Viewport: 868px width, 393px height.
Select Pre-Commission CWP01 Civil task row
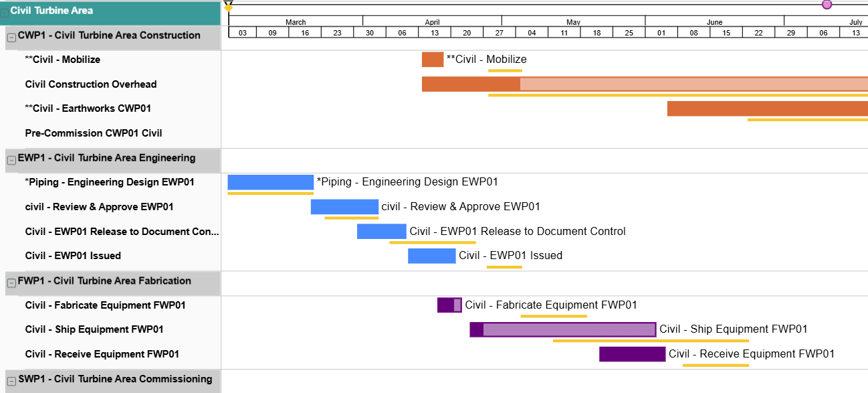[94, 133]
